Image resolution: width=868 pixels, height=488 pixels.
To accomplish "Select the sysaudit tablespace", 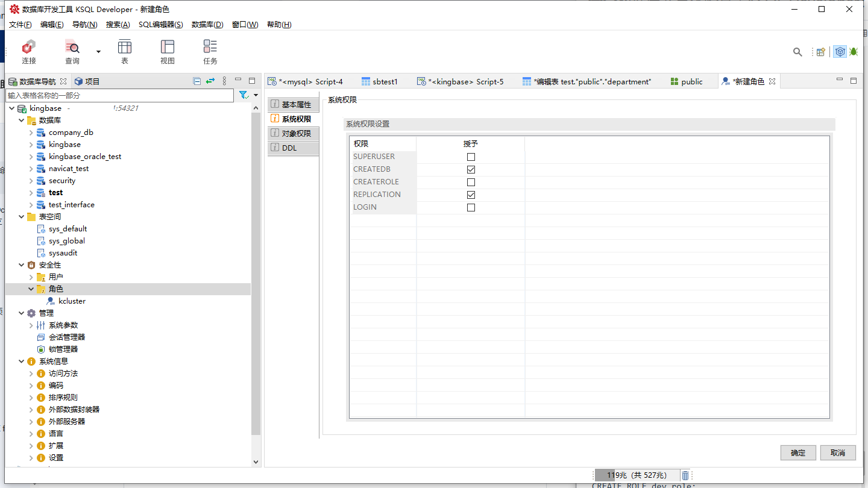I will [63, 253].
